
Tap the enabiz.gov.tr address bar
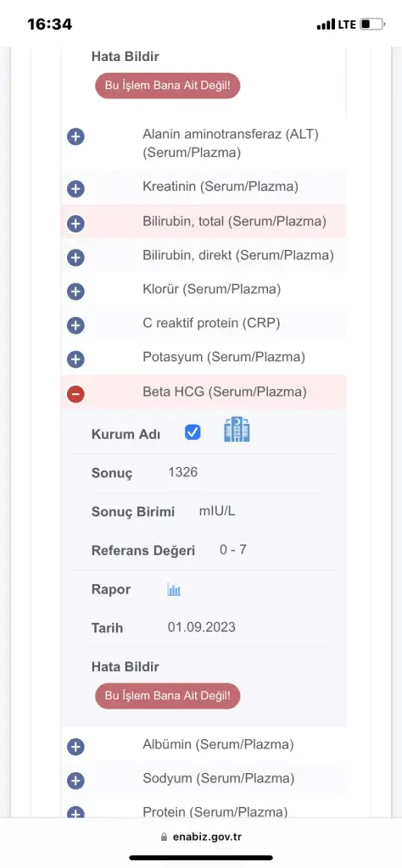[x=201, y=837]
